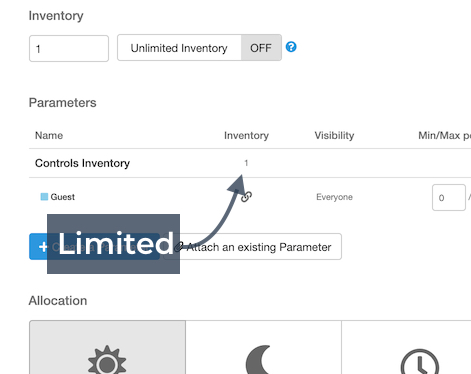Select the sun daytime allocation icon

[x=107, y=360]
